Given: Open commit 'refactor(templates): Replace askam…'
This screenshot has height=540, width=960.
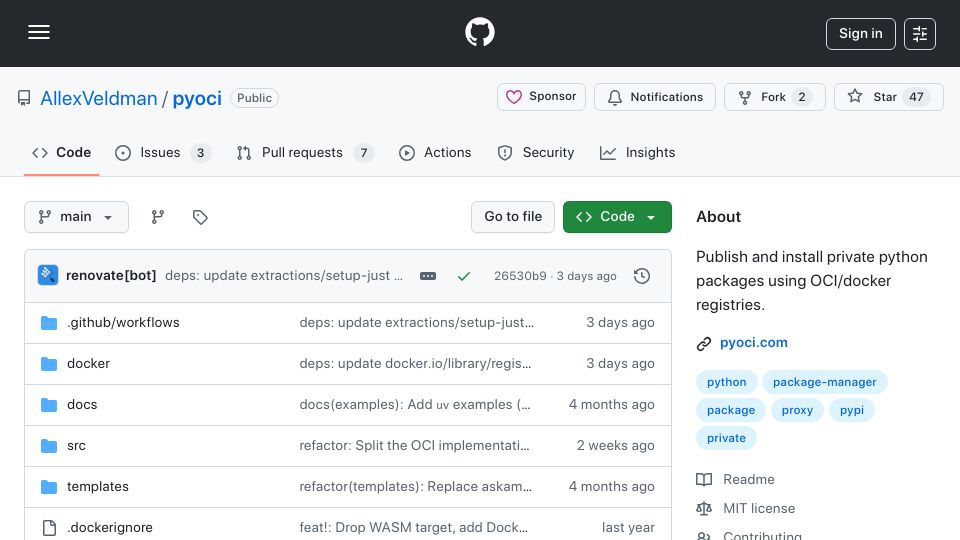Looking at the screenshot, I should 416,487.
